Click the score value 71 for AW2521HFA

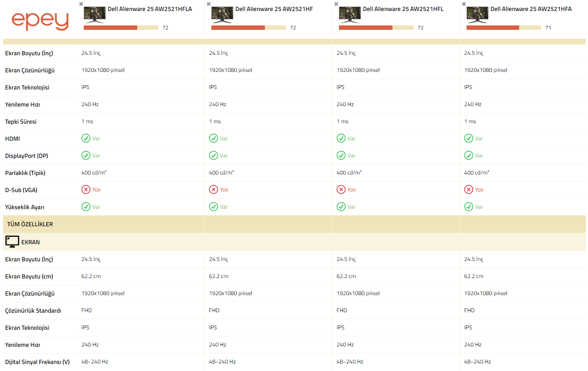tap(548, 28)
